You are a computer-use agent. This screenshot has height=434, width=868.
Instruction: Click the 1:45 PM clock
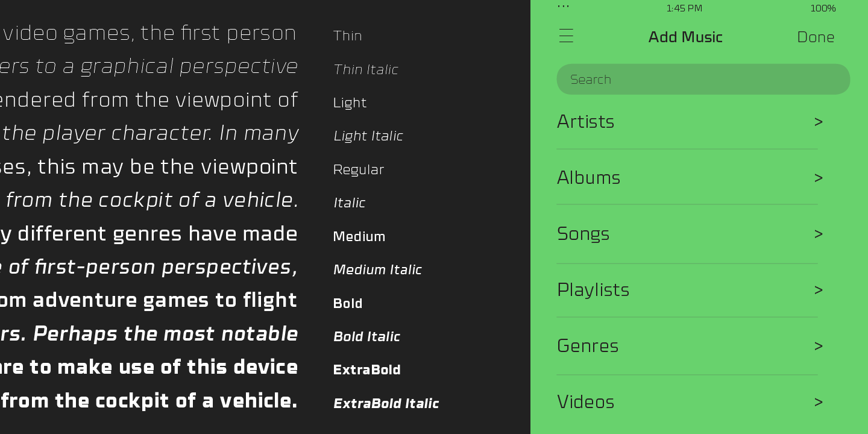(684, 8)
